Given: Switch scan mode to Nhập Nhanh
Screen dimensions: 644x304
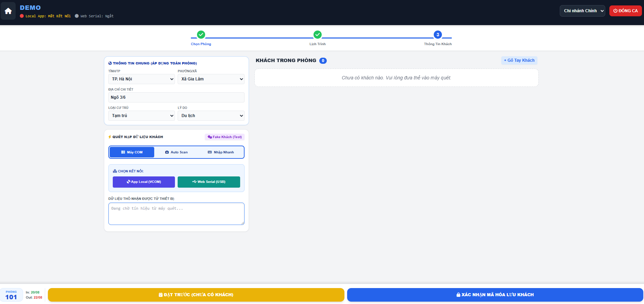Looking at the screenshot, I should pyautogui.click(x=221, y=152).
